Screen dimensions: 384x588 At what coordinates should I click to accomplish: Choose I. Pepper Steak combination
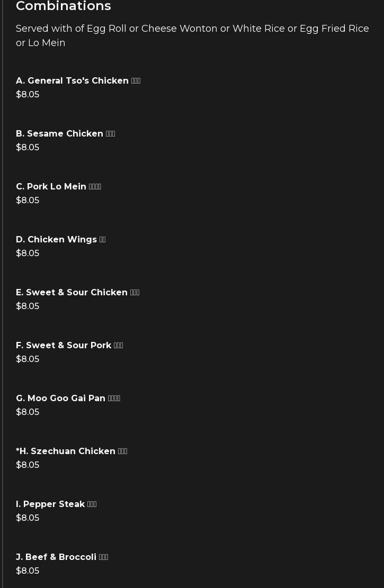pyautogui.click(x=56, y=504)
